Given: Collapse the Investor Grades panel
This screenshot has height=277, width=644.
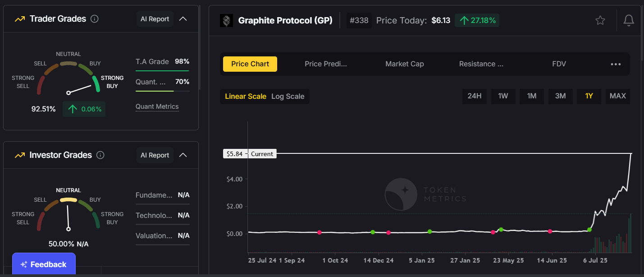Looking at the screenshot, I should tap(183, 155).
